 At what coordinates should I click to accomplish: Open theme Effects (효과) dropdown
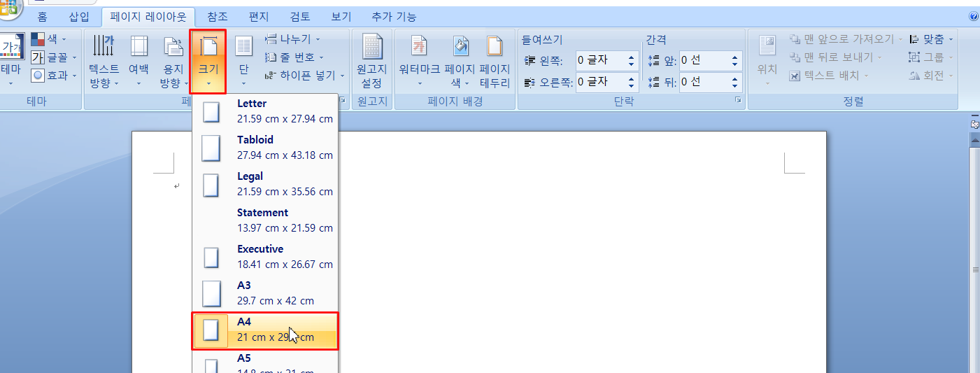click(54, 75)
